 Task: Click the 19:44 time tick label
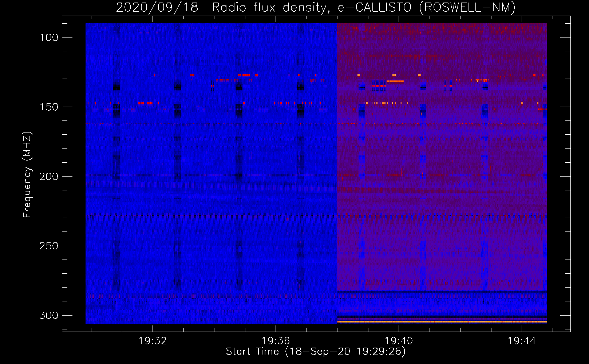click(522, 341)
